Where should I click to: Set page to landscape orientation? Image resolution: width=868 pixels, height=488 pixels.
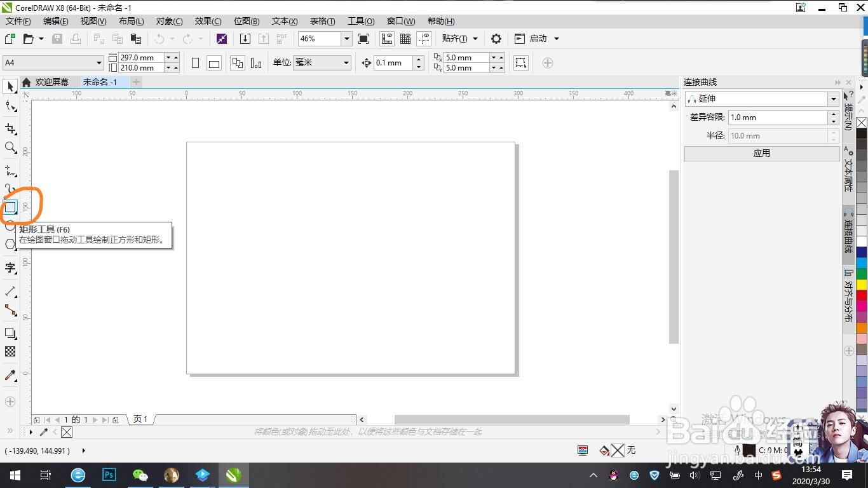[x=214, y=63]
